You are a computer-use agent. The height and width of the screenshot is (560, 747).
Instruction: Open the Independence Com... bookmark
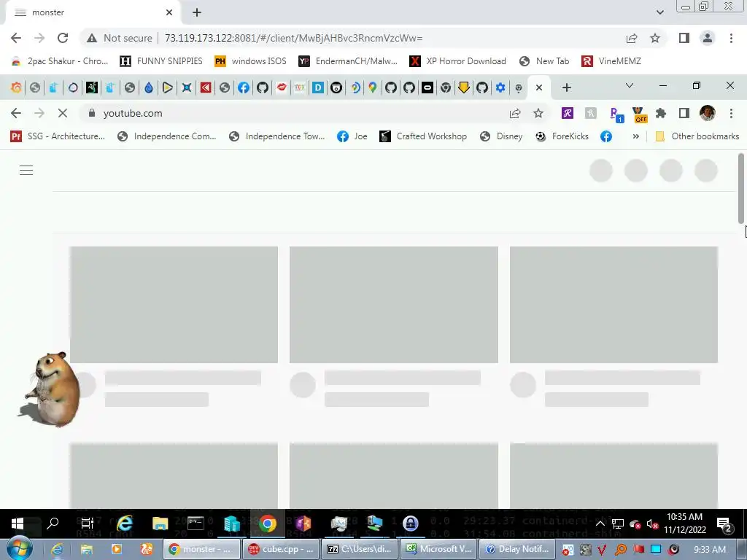point(167,136)
